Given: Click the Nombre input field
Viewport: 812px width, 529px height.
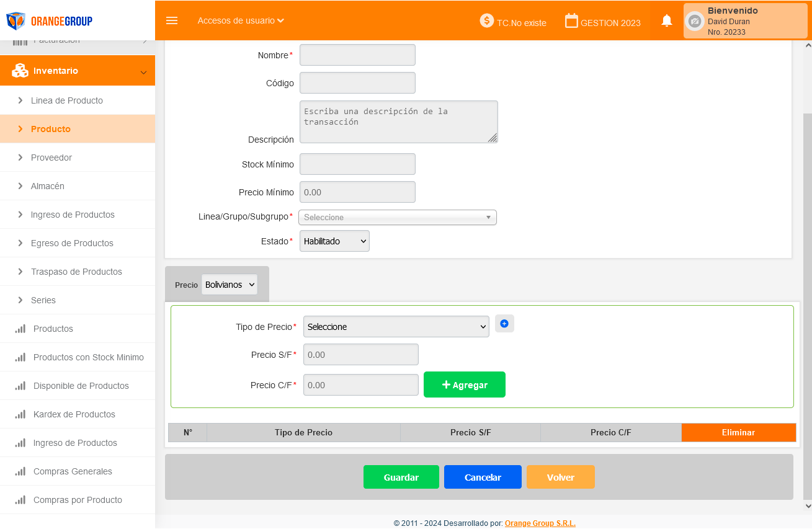Looking at the screenshot, I should coord(357,55).
